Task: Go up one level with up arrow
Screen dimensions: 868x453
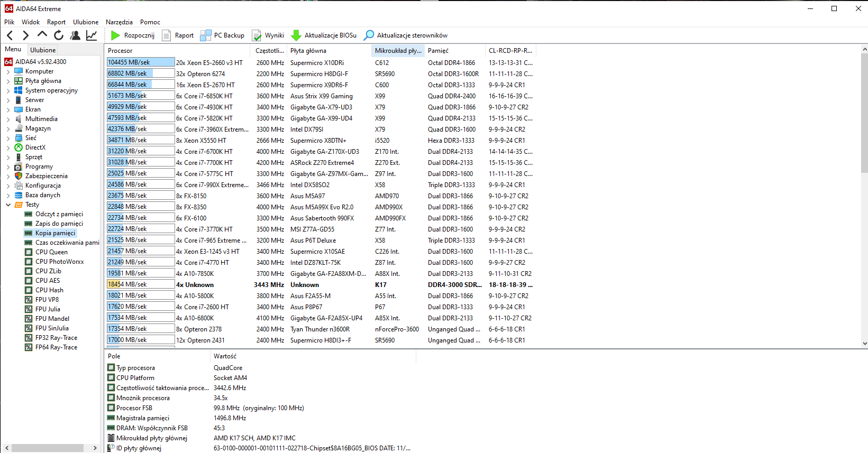Action: pyautogui.click(x=42, y=35)
